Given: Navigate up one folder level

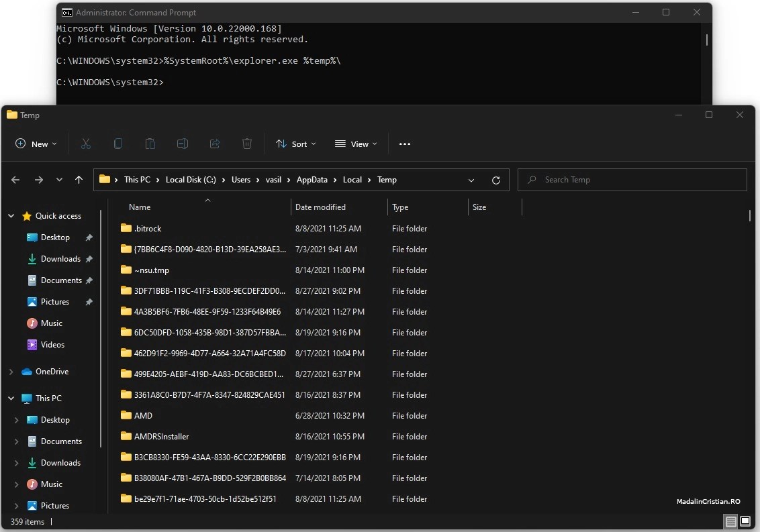Looking at the screenshot, I should (79, 180).
